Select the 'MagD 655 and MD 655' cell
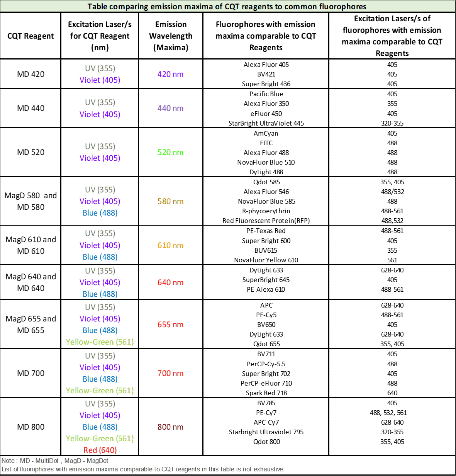Screen dimensions: 456x476 pos(31,325)
